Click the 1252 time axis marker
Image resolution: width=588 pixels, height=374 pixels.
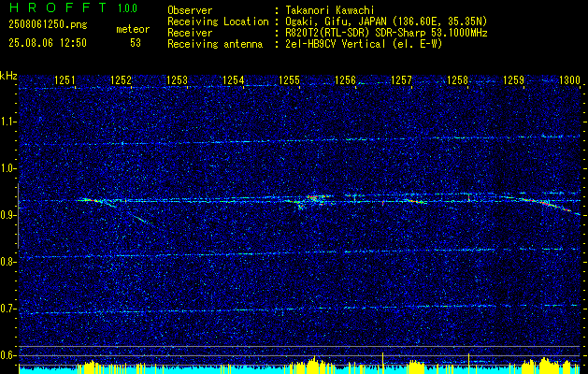122,80
